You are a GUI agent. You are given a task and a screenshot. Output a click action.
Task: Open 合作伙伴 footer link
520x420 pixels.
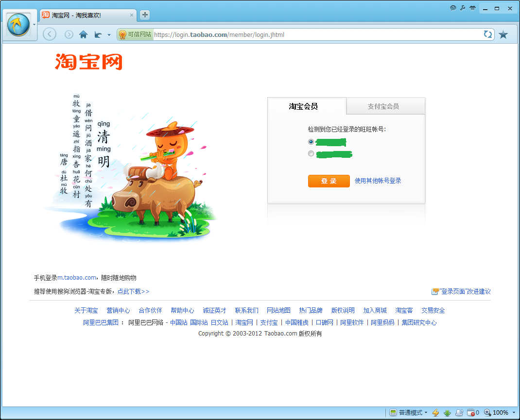[150, 310]
